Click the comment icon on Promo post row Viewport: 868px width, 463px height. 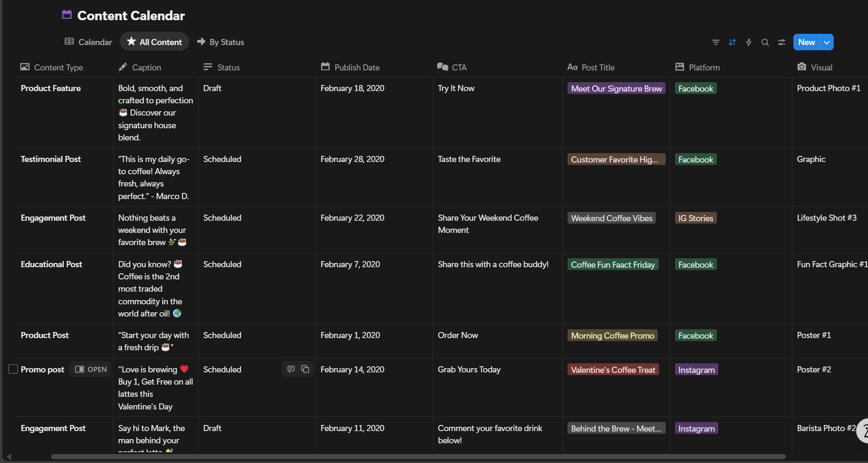291,369
